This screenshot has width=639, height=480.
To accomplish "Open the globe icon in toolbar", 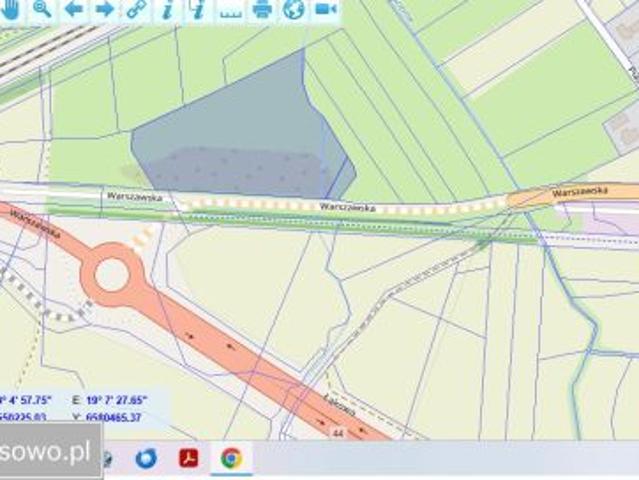I will click(x=293, y=9).
